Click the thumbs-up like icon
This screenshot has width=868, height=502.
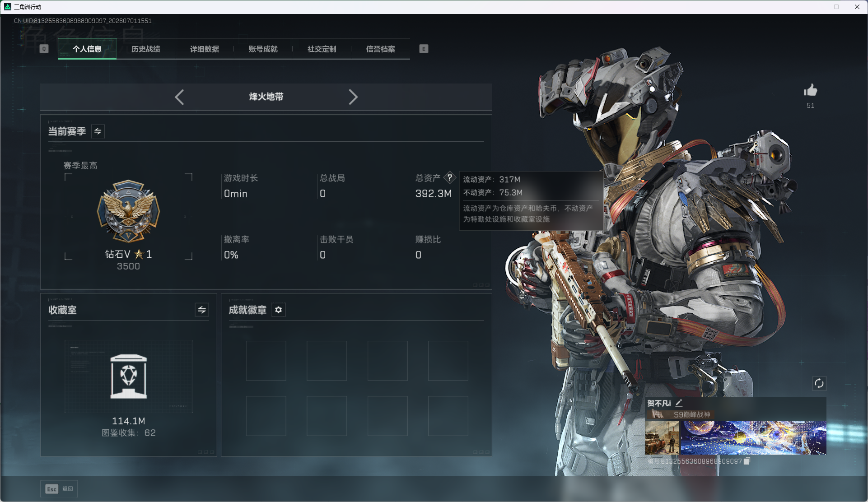811,90
